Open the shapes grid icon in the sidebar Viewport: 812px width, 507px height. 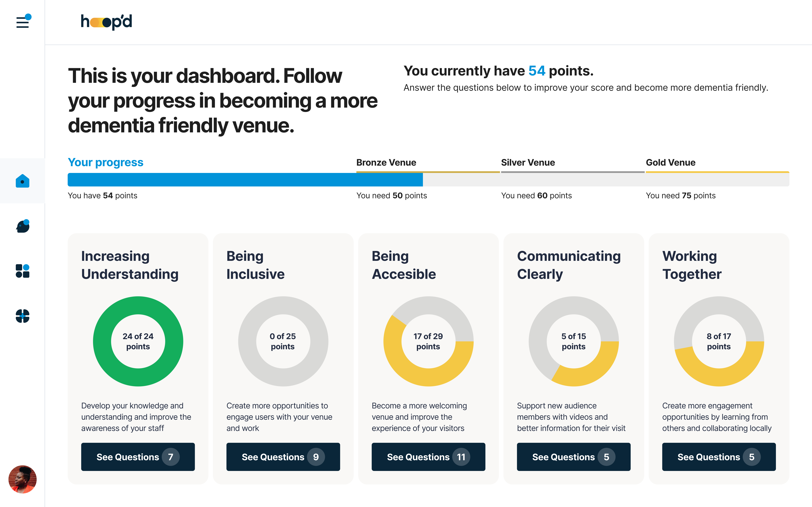tap(22, 271)
